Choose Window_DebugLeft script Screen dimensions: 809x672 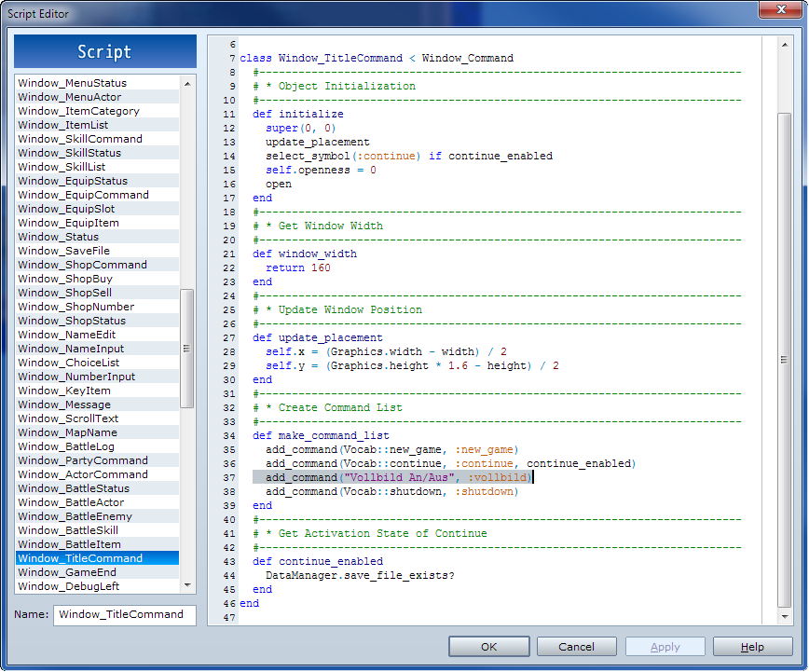69,586
